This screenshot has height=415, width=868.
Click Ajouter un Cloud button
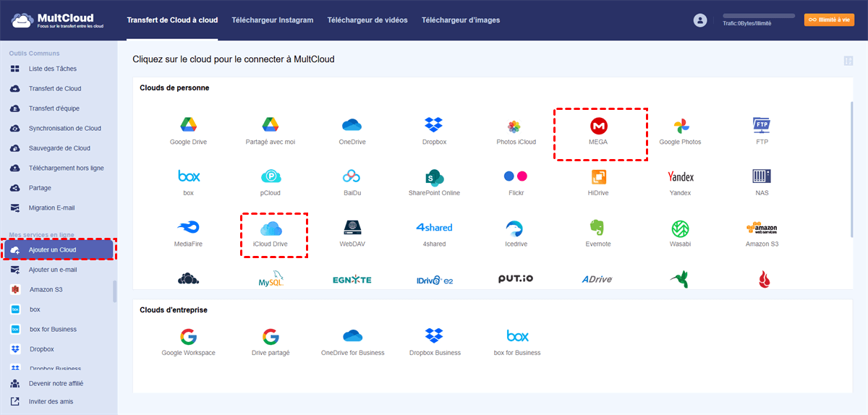(x=58, y=249)
